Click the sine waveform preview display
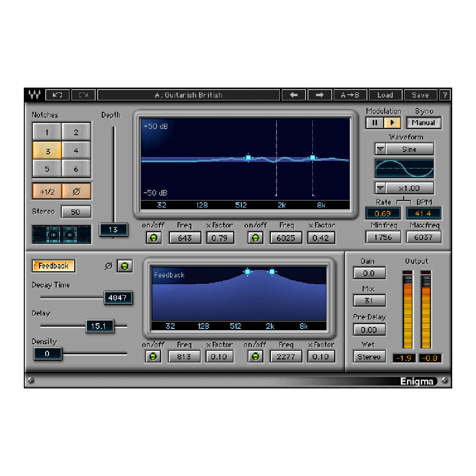The height and width of the screenshot is (476, 476). click(404, 168)
